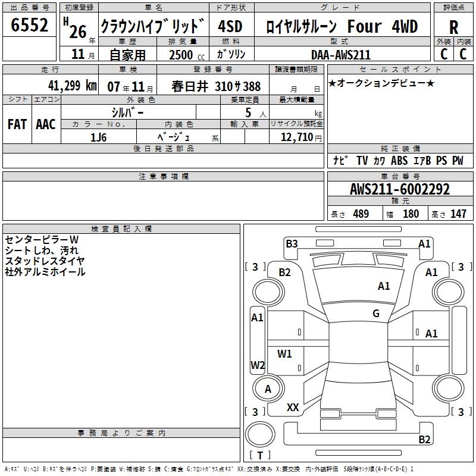Select the W2 mark on diagram edge

pyautogui.click(x=258, y=365)
